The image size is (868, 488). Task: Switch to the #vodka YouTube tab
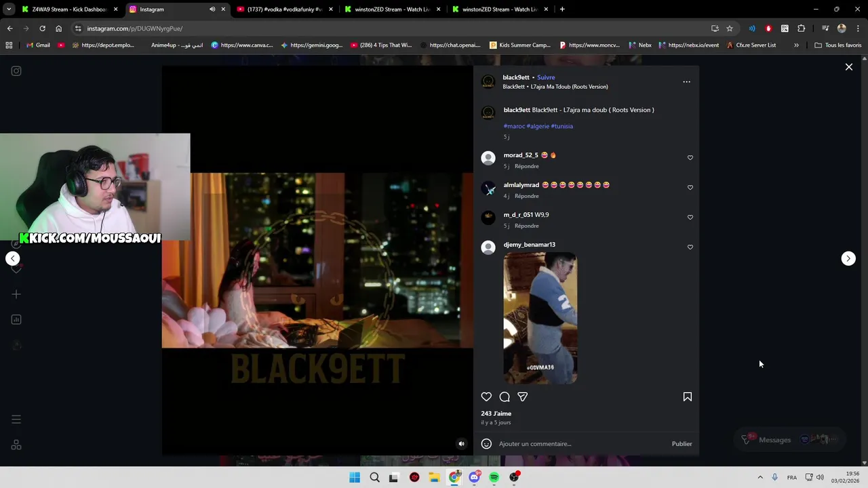pyautogui.click(x=285, y=9)
